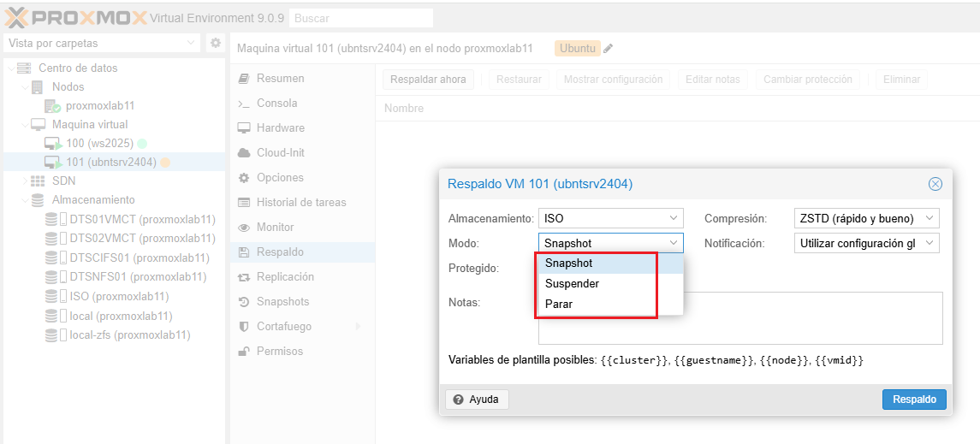This screenshot has height=444, width=980.
Task: Click the Resumen book icon
Action: tap(244, 79)
